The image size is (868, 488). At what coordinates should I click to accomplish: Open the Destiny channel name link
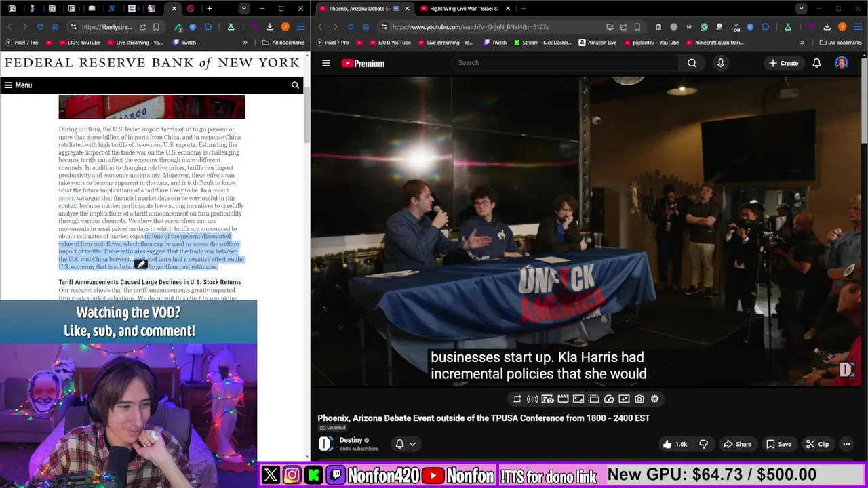click(351, 441)
